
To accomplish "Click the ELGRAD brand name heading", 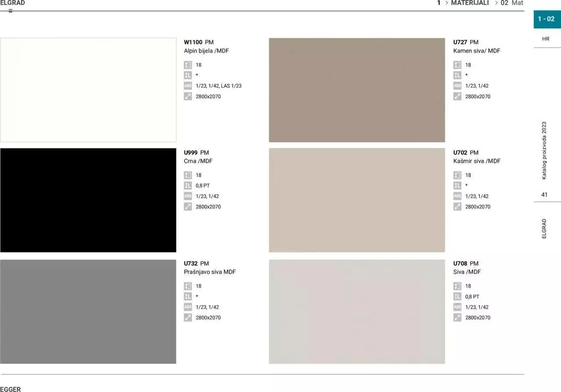I will coord(13,3).
